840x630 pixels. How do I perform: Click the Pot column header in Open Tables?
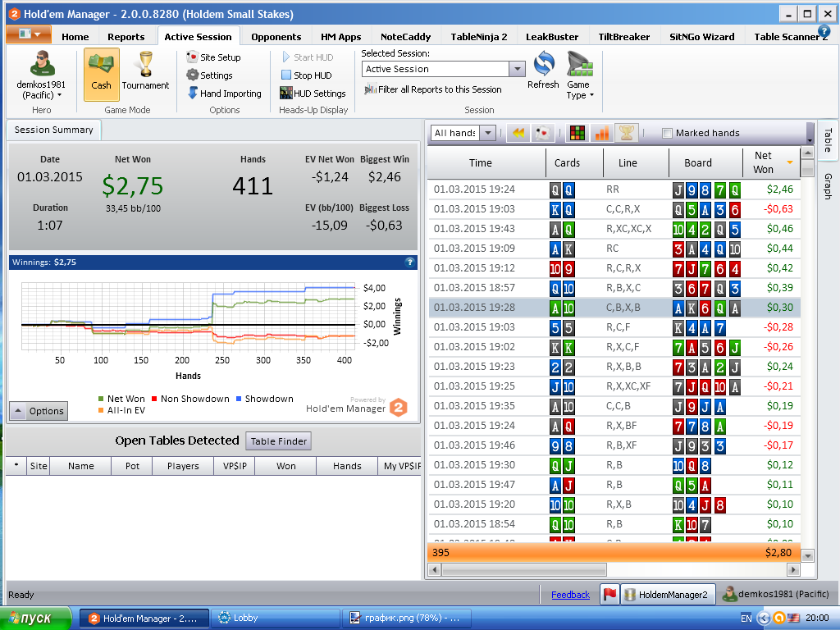point(132,466)
